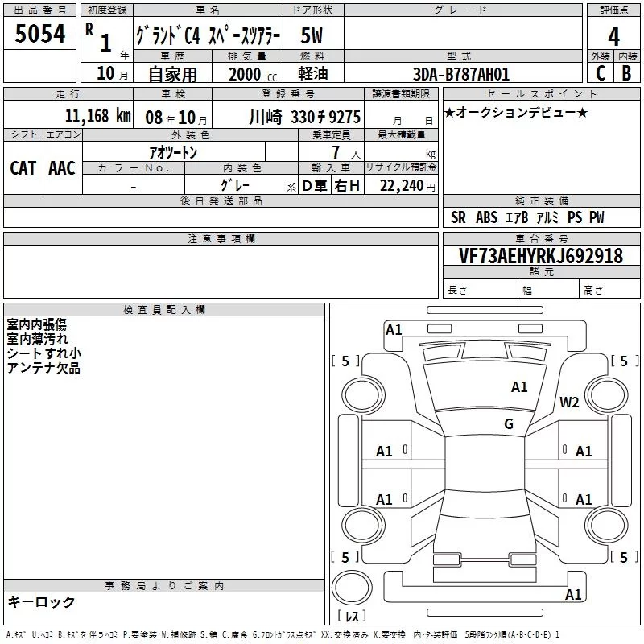Click the door type value 5W
This screenshot has height=644, width=644.
click(x=312, y=35)
